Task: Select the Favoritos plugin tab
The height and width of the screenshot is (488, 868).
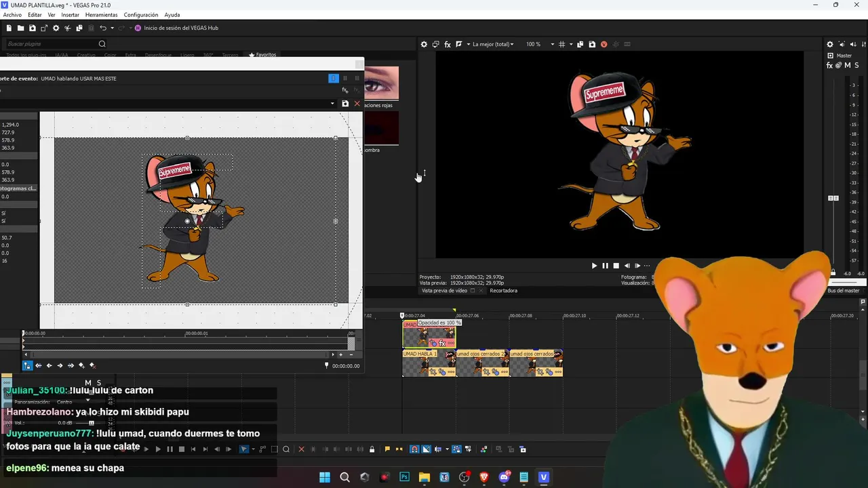Action: click(x=262, y=55)
